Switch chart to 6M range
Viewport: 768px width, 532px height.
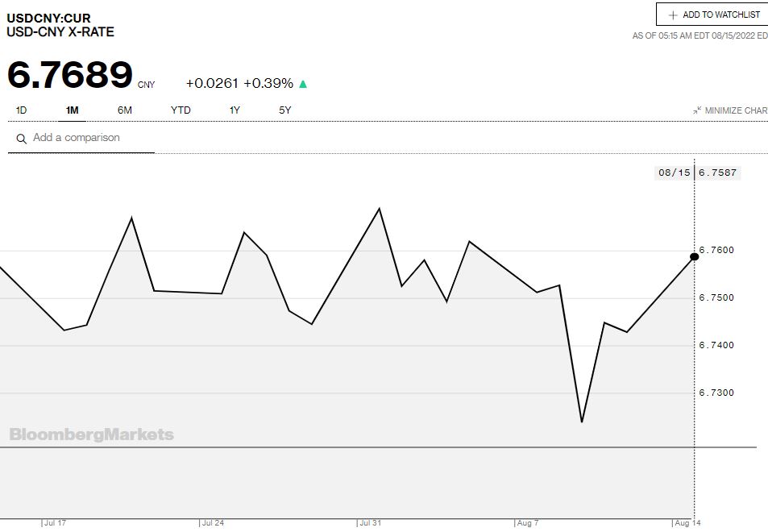(125, 110)
